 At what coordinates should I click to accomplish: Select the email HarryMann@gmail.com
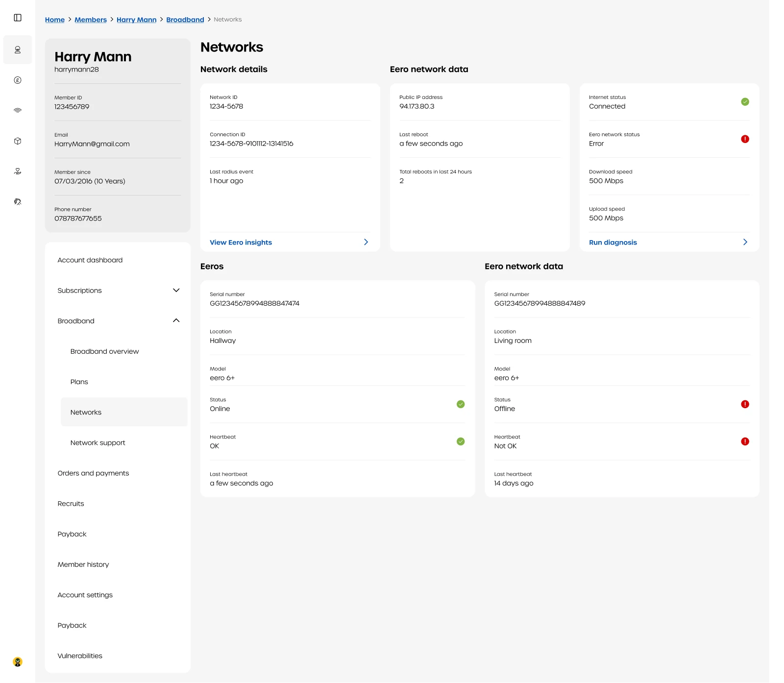tap(92, 144)
